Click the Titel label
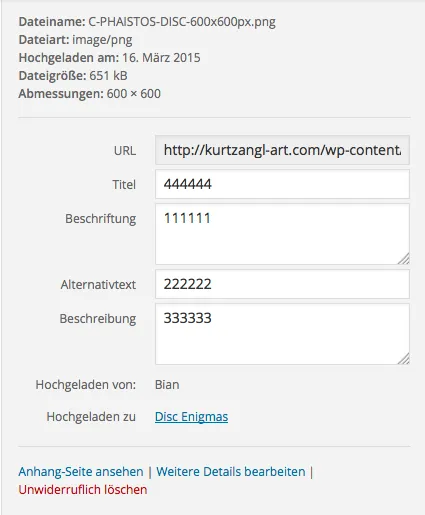Image resolution: width=425 pixels, height=515 pixels. point(124,184)
